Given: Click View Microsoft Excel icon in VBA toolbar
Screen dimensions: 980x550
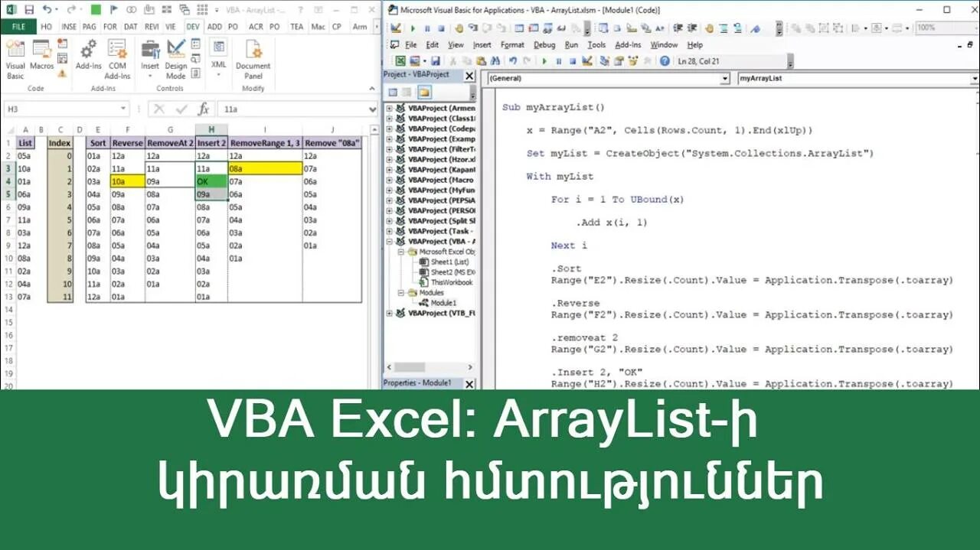Looking at the screenshot, I should [x=400, y=61].
